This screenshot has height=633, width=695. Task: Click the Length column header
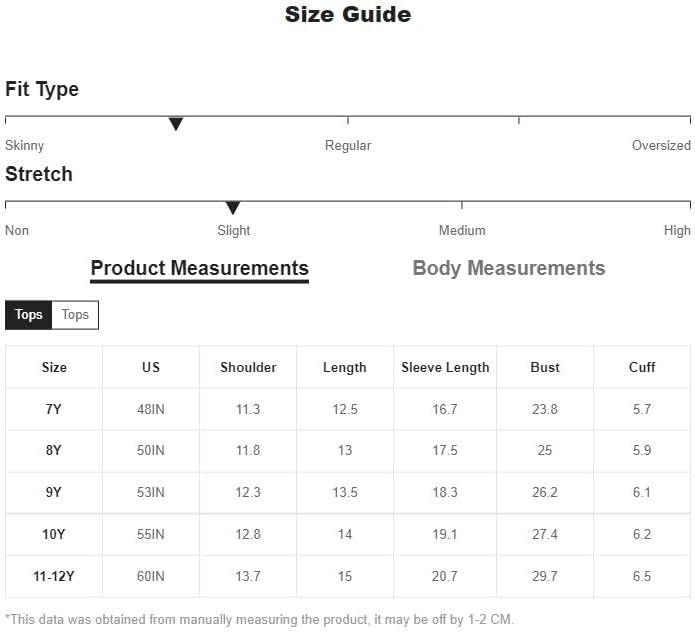[345, 367]
